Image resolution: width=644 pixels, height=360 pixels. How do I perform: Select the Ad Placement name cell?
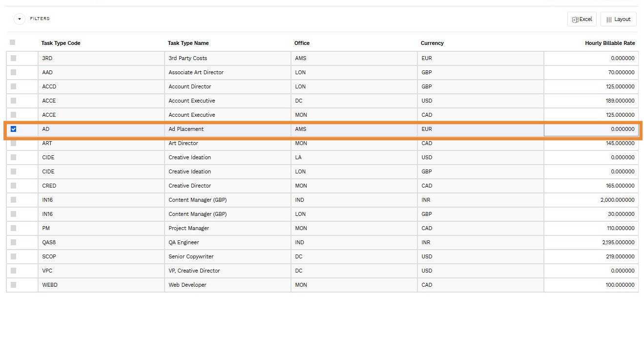pyautogui.click(x=228, y=129)
